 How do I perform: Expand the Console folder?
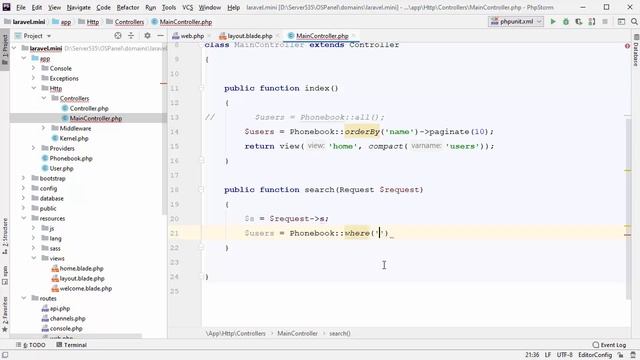pyautogui.click(x=34, y=68)
